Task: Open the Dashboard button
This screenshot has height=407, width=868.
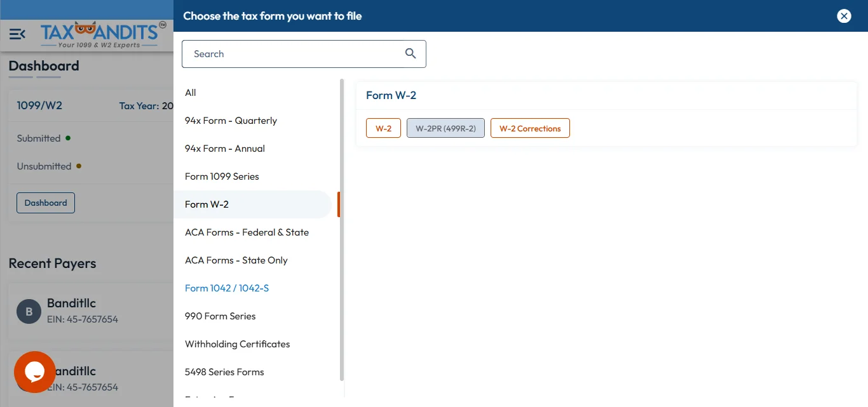Action: click(45, 203)
